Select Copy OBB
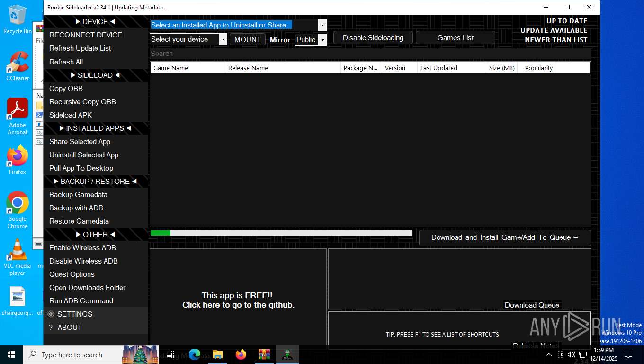The height and width of the screenshot is (364, 644). (x=96, y=89)
